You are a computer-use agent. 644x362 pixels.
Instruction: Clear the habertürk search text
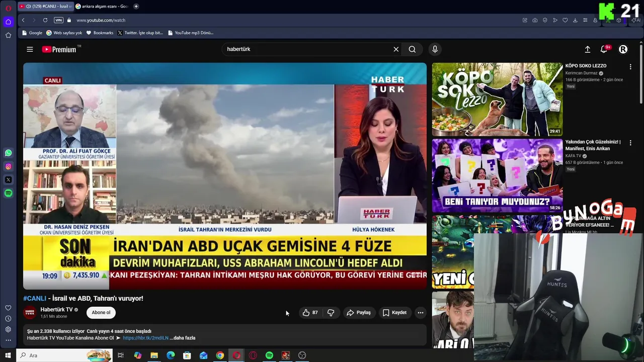point(396,49)
